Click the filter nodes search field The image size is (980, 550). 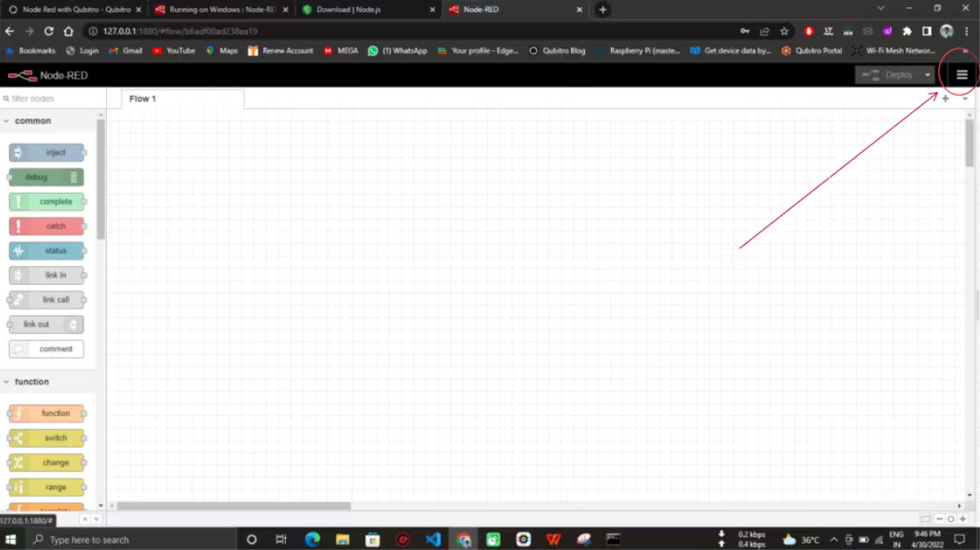click(53, 99)
